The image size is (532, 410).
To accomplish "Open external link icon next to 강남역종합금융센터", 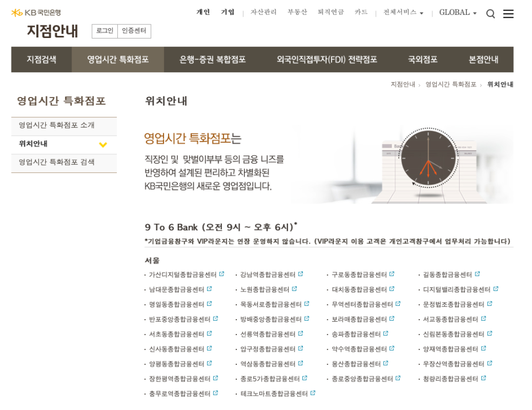I will (x=301, y=274).
